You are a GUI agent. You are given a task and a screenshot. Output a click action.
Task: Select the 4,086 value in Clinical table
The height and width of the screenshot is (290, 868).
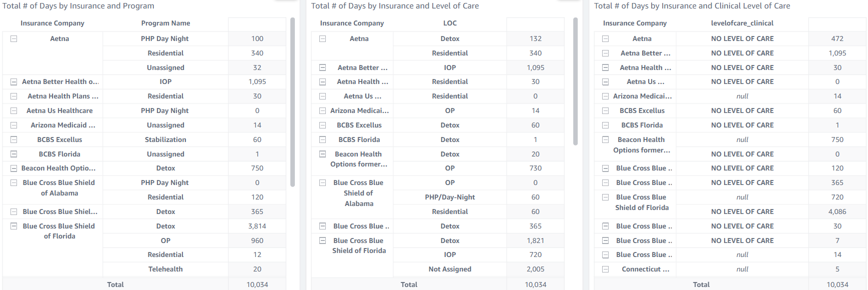(837, 211)
